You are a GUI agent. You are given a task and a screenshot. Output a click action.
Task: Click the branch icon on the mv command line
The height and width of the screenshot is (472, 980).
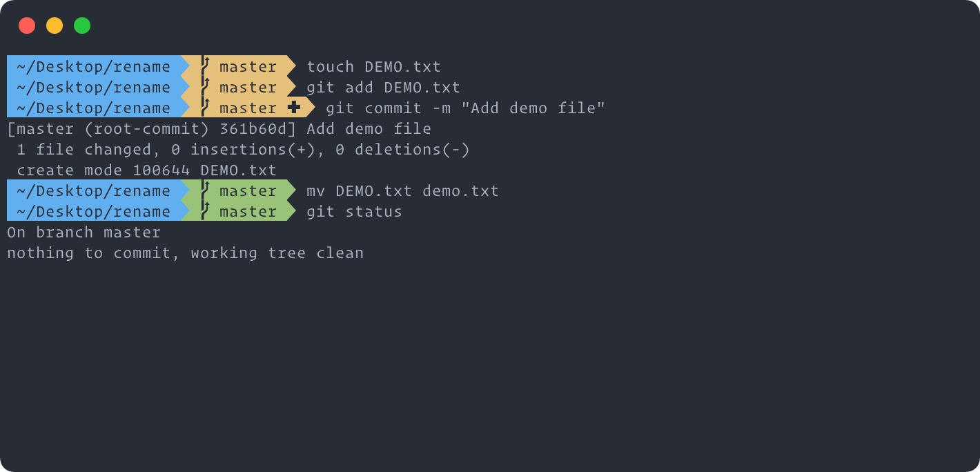[x=205, y=190]
